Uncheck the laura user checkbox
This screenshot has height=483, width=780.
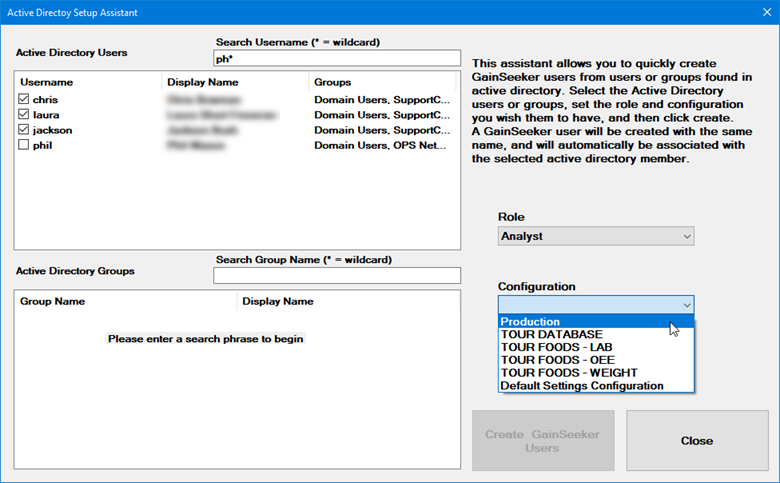[25, 115]
